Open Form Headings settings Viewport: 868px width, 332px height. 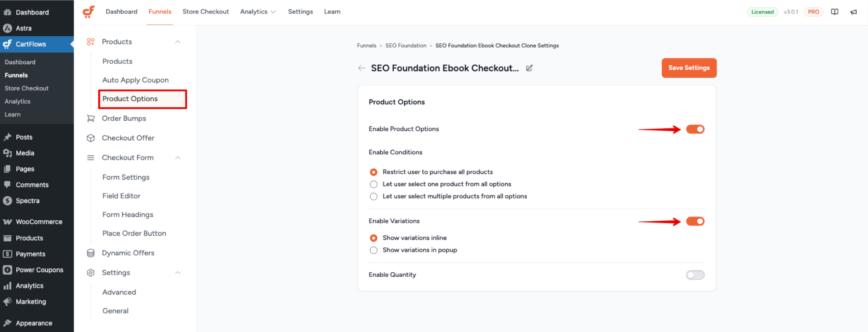pos(128,215)
